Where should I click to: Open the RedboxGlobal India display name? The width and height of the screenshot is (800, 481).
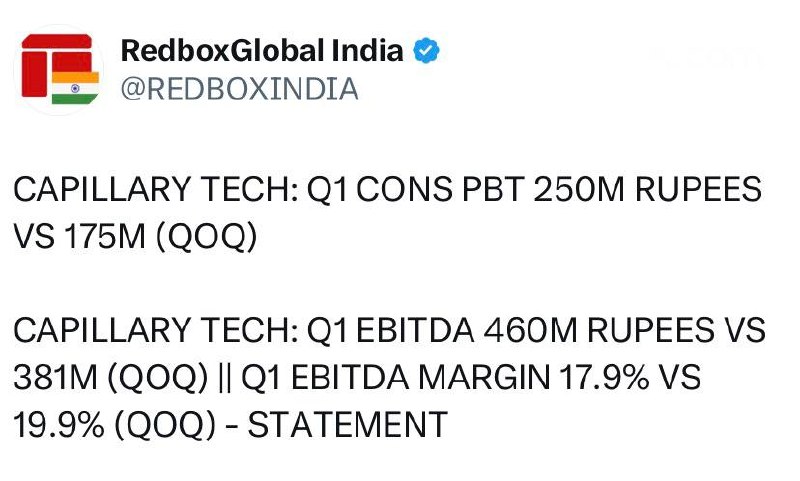(262, 50)
